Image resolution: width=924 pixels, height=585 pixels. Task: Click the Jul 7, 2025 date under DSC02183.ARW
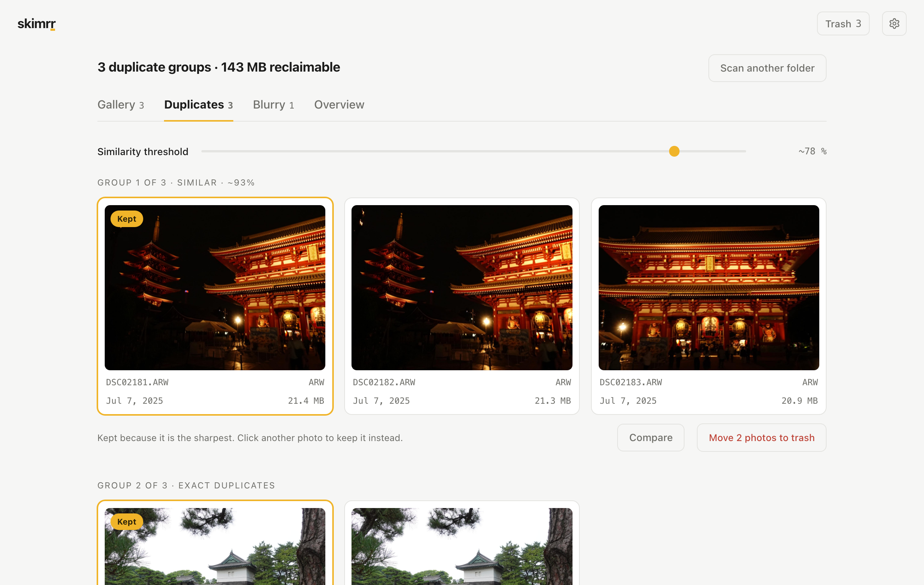628,401
